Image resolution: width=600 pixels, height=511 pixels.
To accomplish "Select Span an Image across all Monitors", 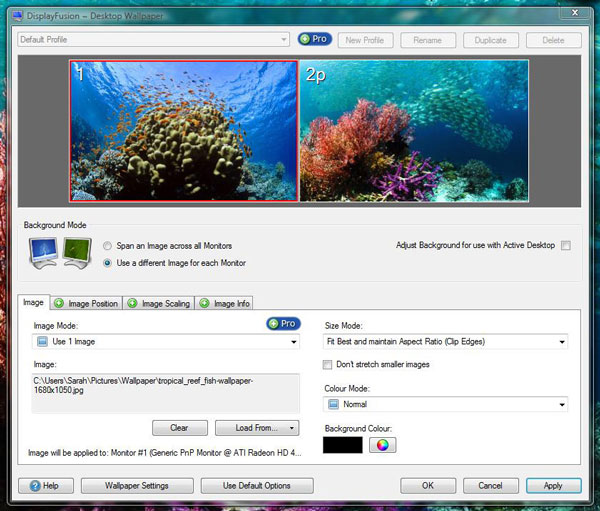I will pos(108,246).
